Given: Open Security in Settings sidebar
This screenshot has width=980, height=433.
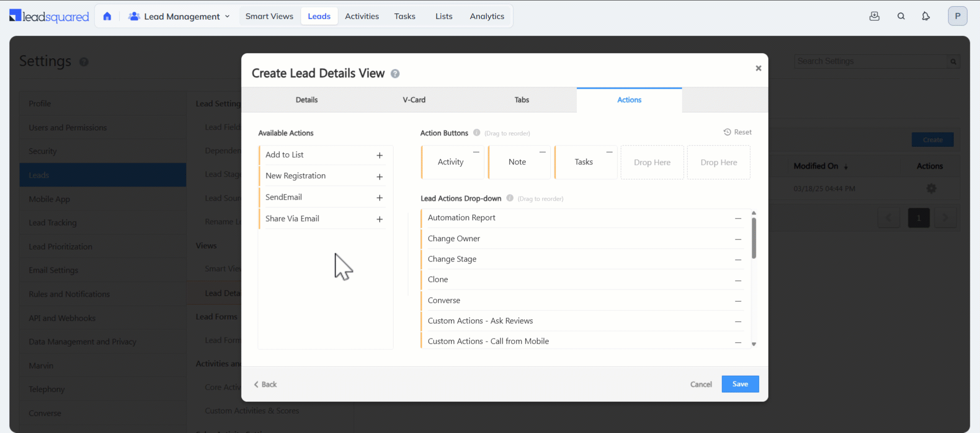Looking at the screenshot, I should (103, 151).
